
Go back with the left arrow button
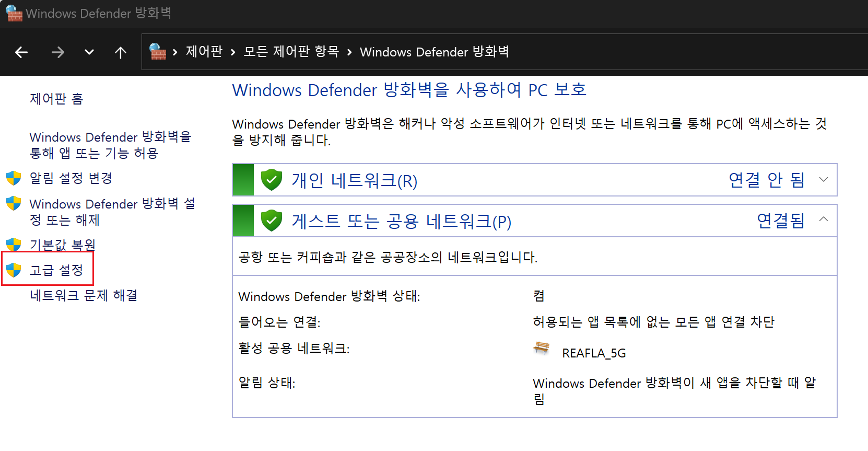(21, 52)
